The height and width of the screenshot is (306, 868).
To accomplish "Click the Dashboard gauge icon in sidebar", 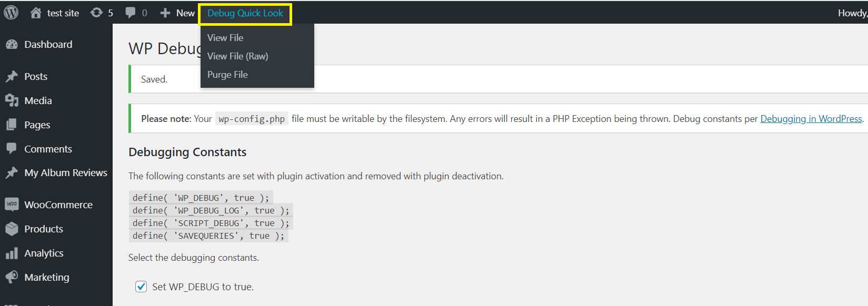I will click(12, 45).
